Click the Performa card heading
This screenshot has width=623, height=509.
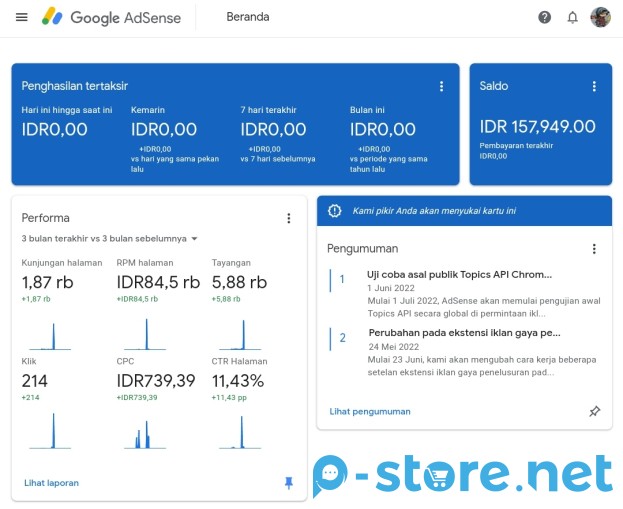click(x=46, y=218)
